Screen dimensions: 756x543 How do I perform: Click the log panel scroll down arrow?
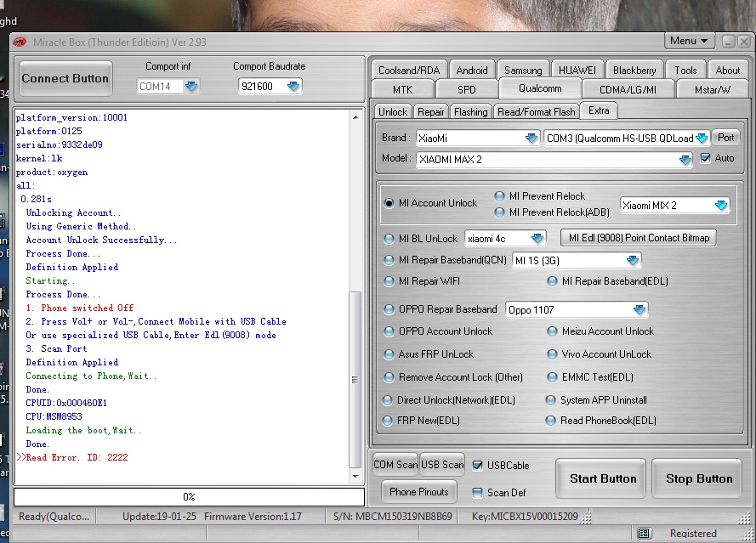click(x=355, y=477)
